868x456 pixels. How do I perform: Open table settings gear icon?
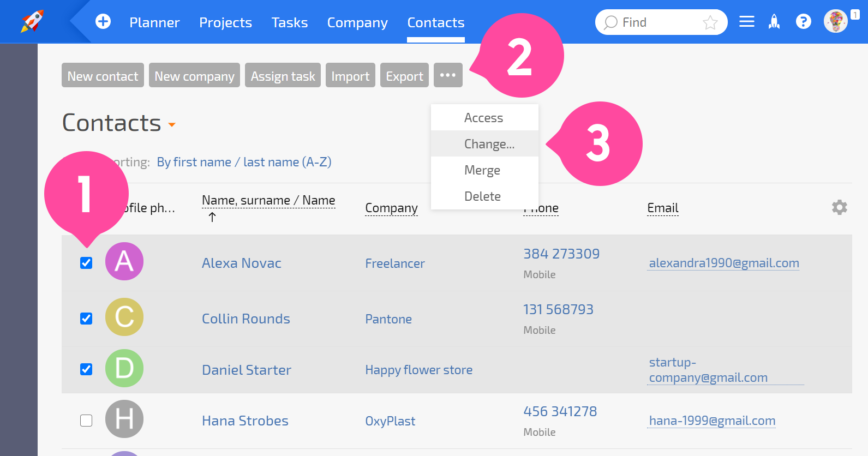tap(839, 207)
